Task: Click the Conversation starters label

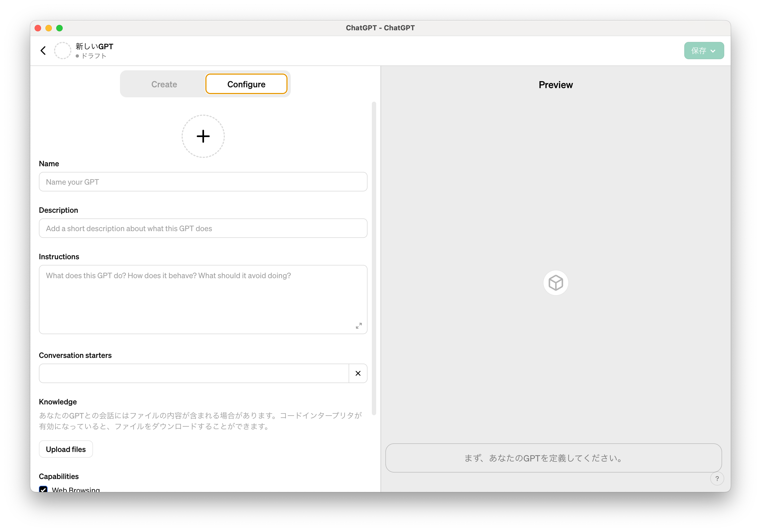Action: tap(75, 355)
